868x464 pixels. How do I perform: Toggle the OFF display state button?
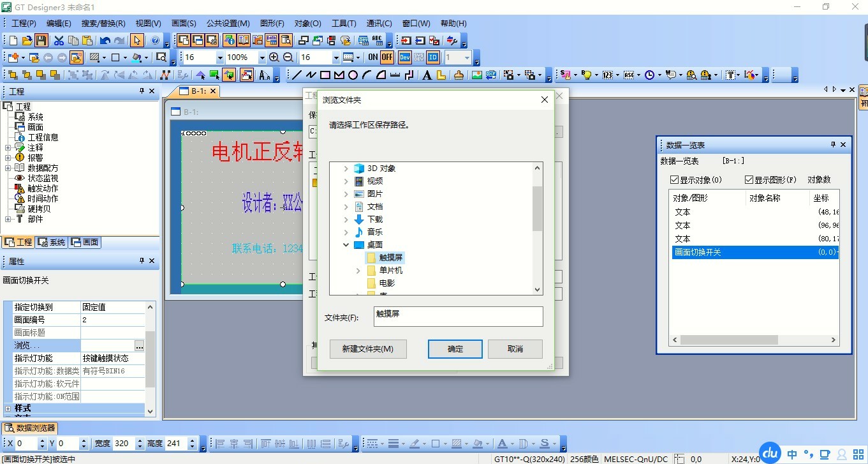point(387,57)
